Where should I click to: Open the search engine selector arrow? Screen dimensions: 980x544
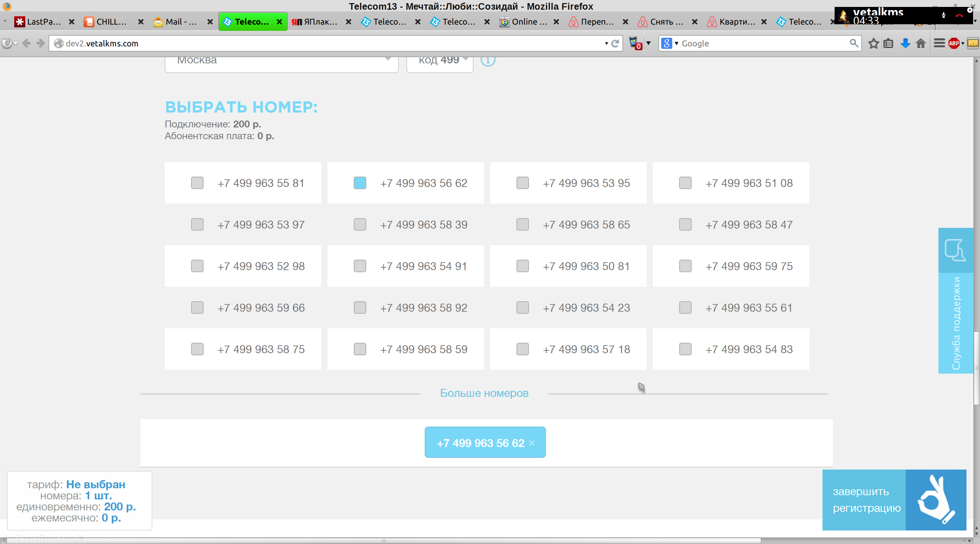676,43
